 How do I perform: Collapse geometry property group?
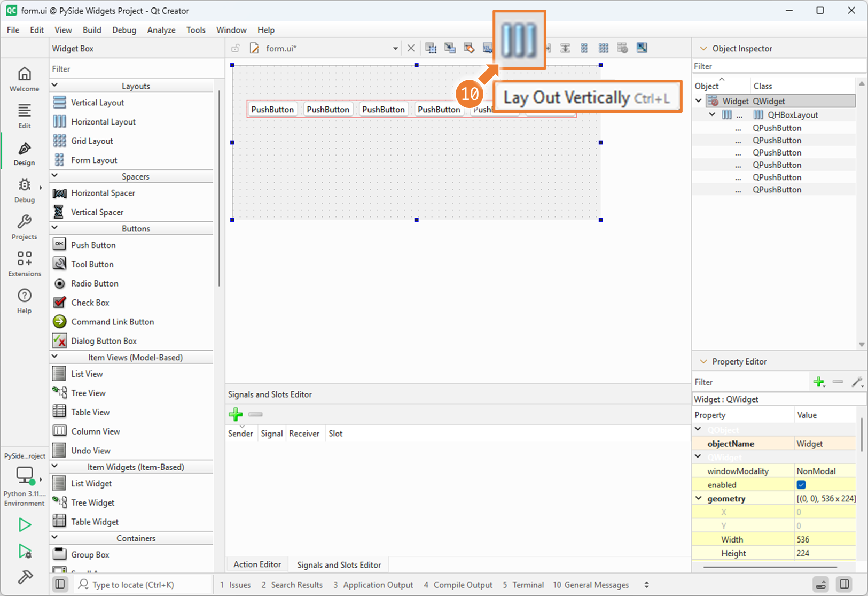coord(699,498)
